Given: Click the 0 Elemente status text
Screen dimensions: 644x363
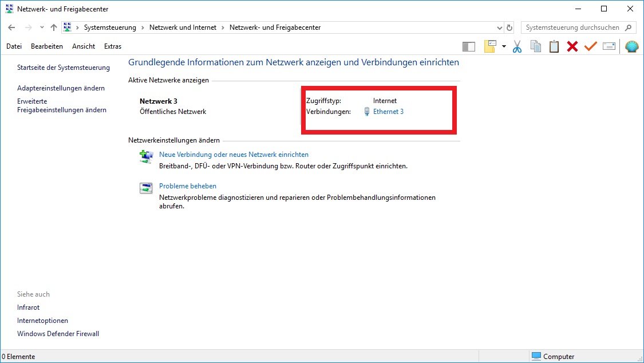Looking at the screenshot, I should (x=18, y=357).
